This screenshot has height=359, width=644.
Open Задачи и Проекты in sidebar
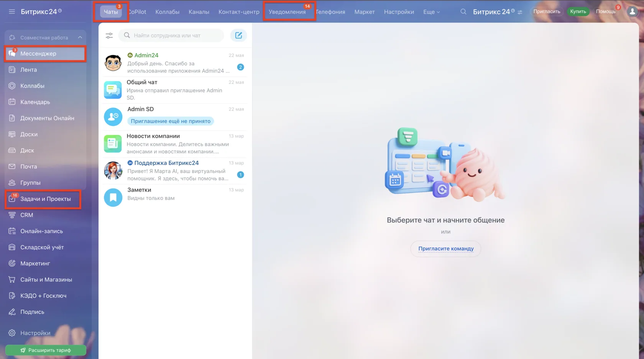[x=45, y=199]
